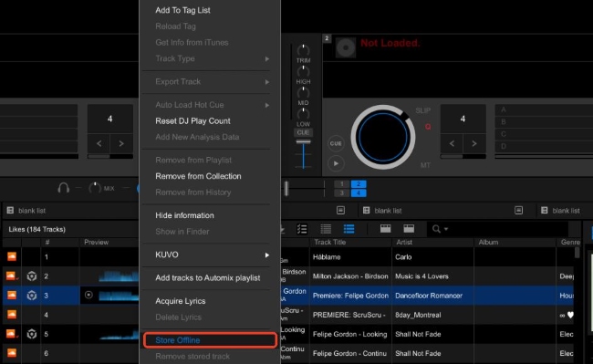Decrease beat loop size on left deck
This screenshot has height=364, width=593.
pyautogui.click(x=99, y=143)
